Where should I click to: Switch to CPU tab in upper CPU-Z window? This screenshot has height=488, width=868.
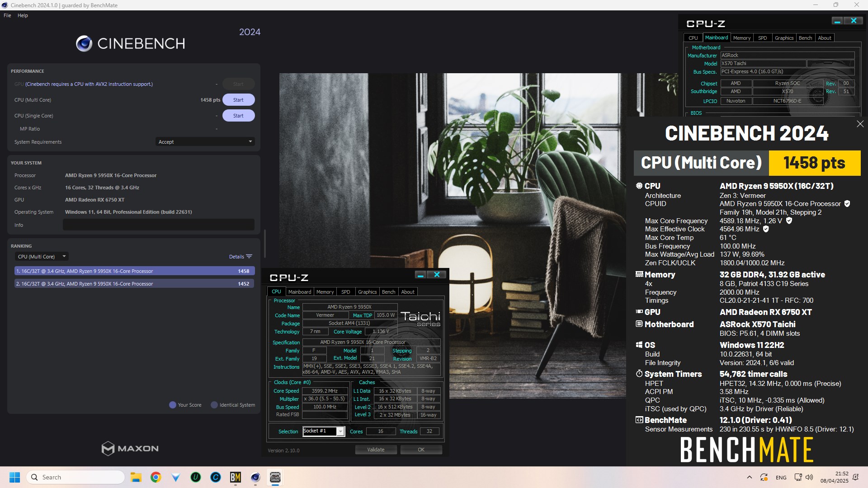[693, 38]
